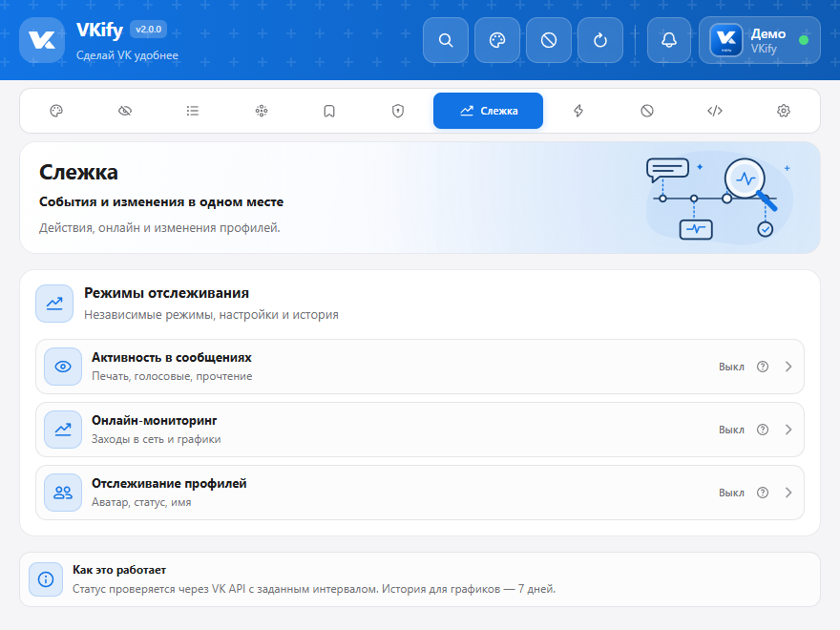Screen dimensions: 840x630
Task: Open Онлайн-мониторинг row title
Action: [155, 421]
